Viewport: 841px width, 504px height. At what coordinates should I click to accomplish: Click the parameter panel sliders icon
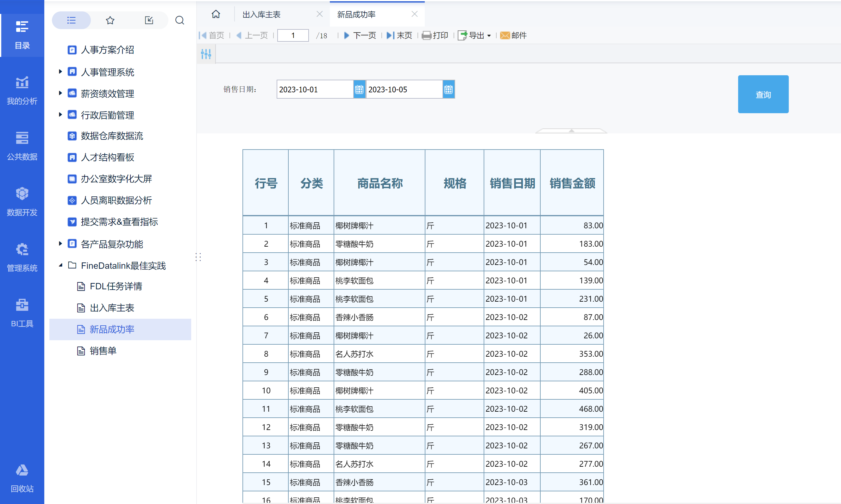point(206,54)
